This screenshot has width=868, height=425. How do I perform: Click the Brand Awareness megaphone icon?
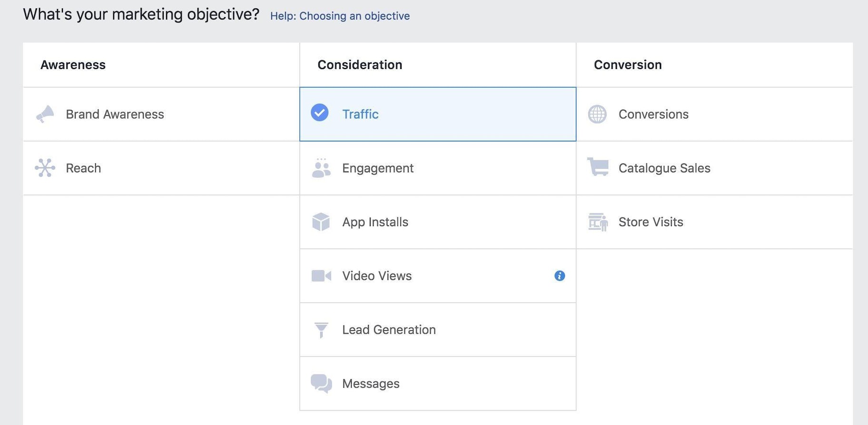coord(45,114)
